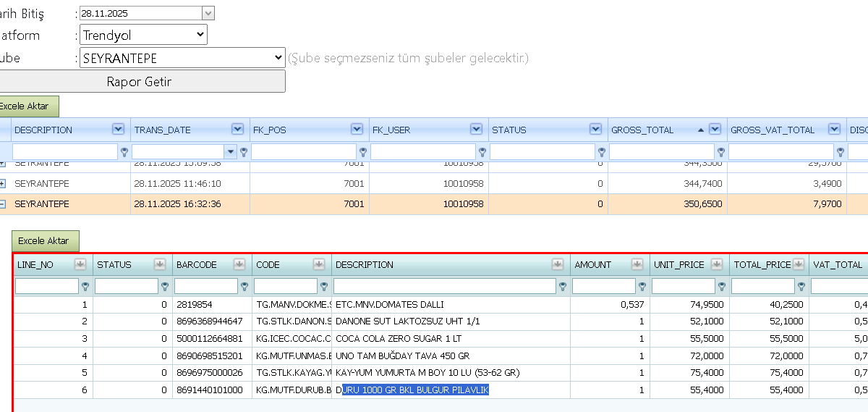The height and width of the screenshot is (412, 868).
Task: Click the BARCODE filter input box
Action: [205, 286]
